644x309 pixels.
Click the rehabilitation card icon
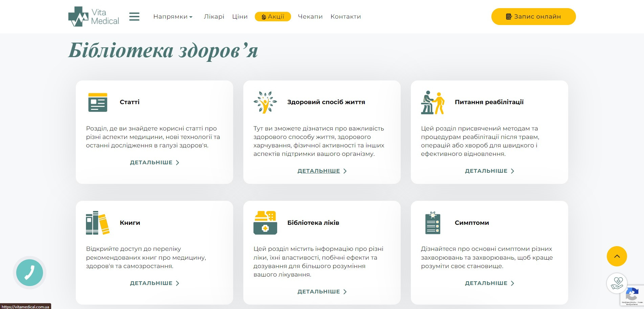432,102
